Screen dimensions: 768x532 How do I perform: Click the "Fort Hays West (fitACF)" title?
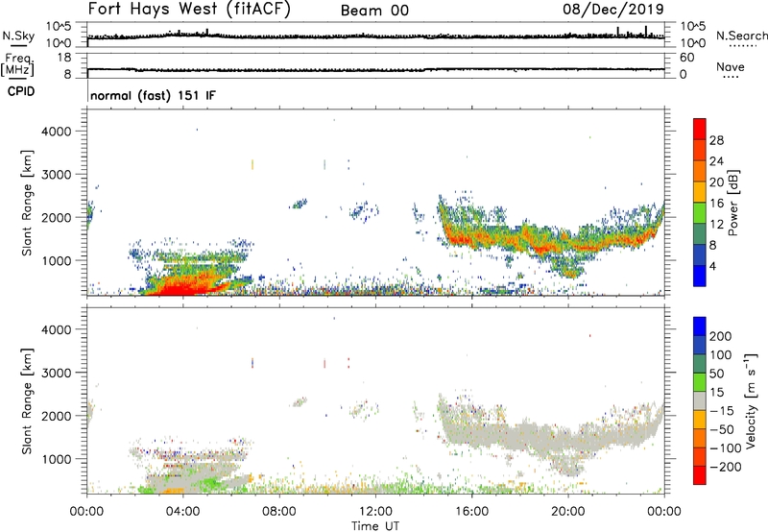(x=189, y=10)
